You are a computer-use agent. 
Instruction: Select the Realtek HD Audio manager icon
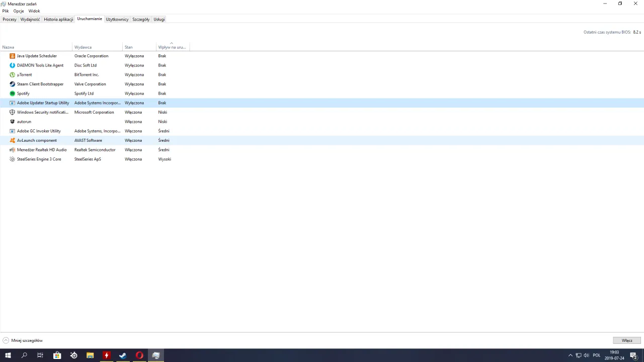click(x=13, y=150)
